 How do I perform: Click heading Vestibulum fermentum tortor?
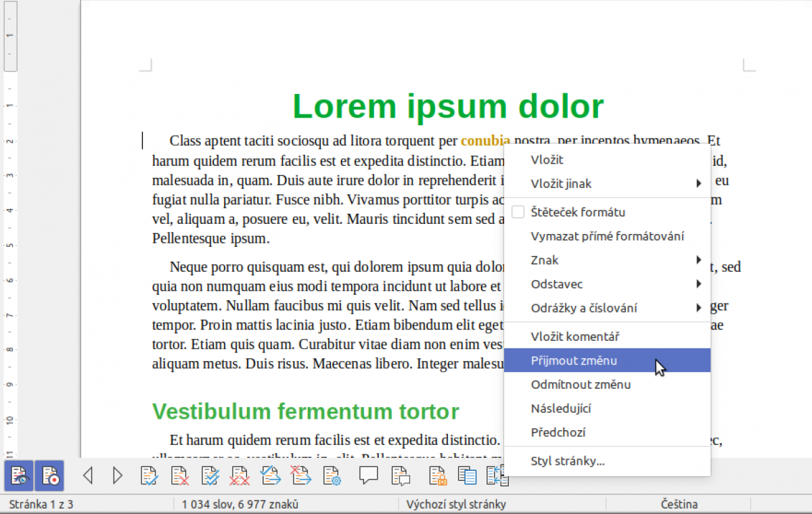305,411
